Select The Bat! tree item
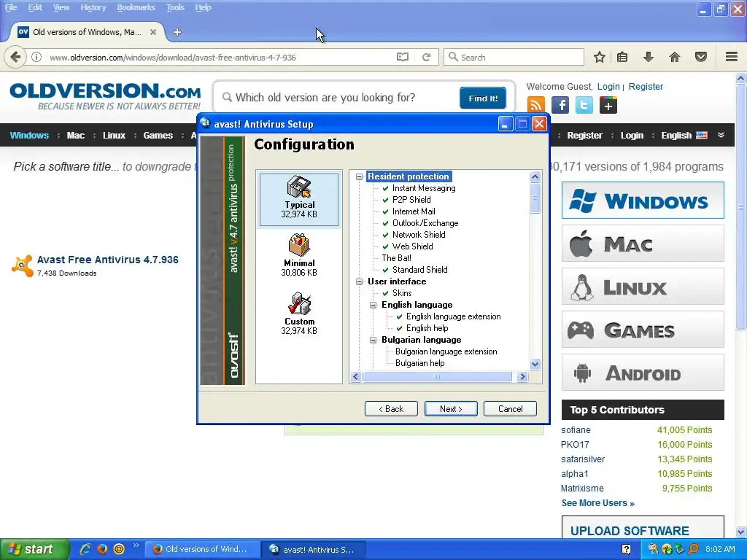Viewport: 747px width, 560px height. [396, 258]
